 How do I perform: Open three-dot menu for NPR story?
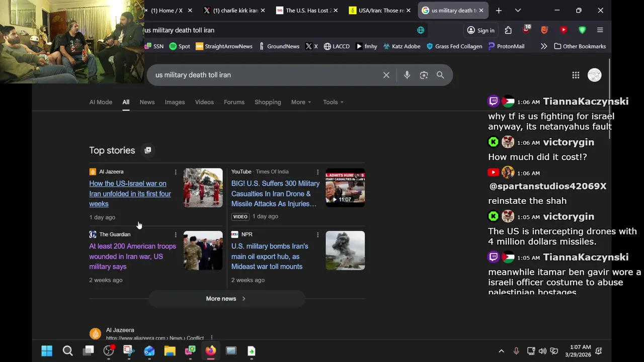point(317,235)
